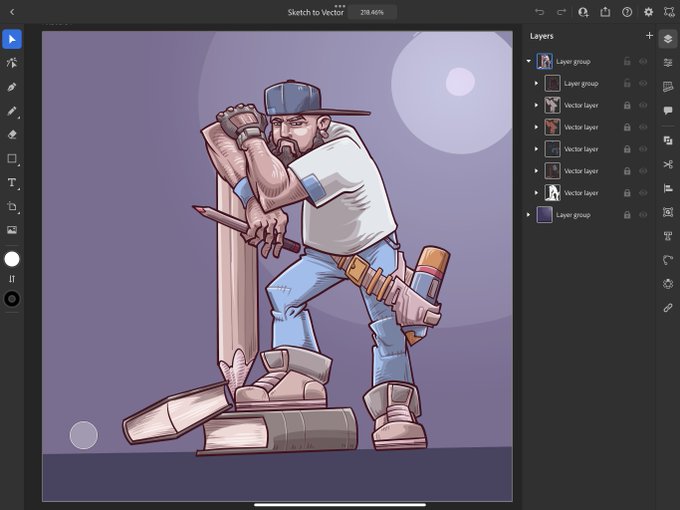This screenshot has height=510, width=680.
Task: Add a new layer with plus
Action: tap(649, 36)
